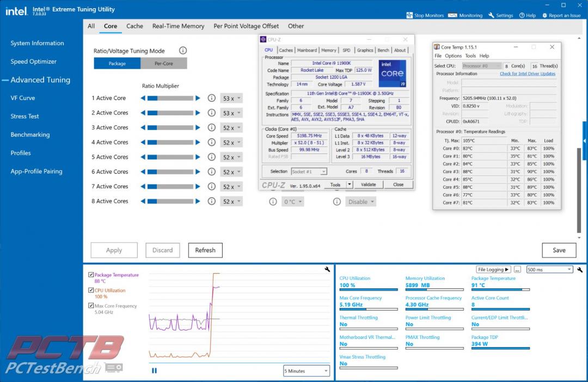Click the Save button
Screen dimensions: 588x382
[x=559, y=250]
